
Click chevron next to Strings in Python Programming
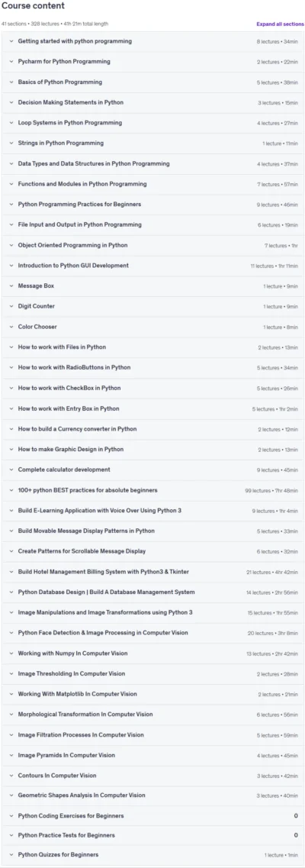[11, 143]
